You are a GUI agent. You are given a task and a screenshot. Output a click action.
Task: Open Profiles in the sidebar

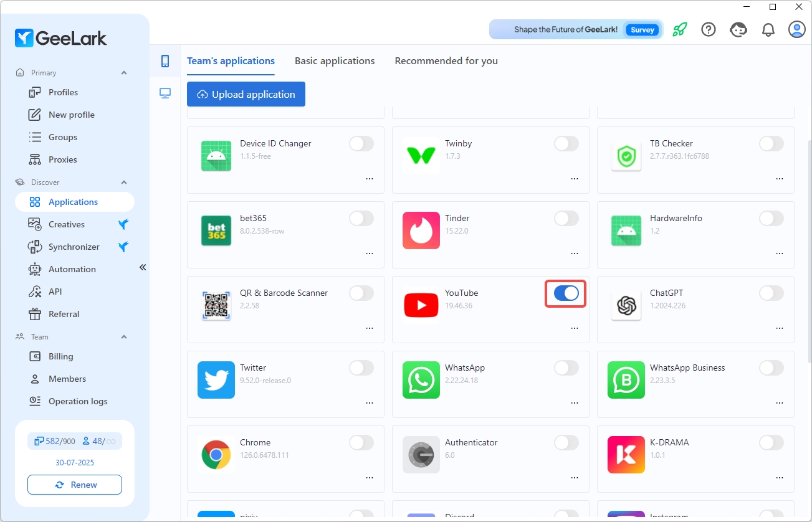pos(75,92)
